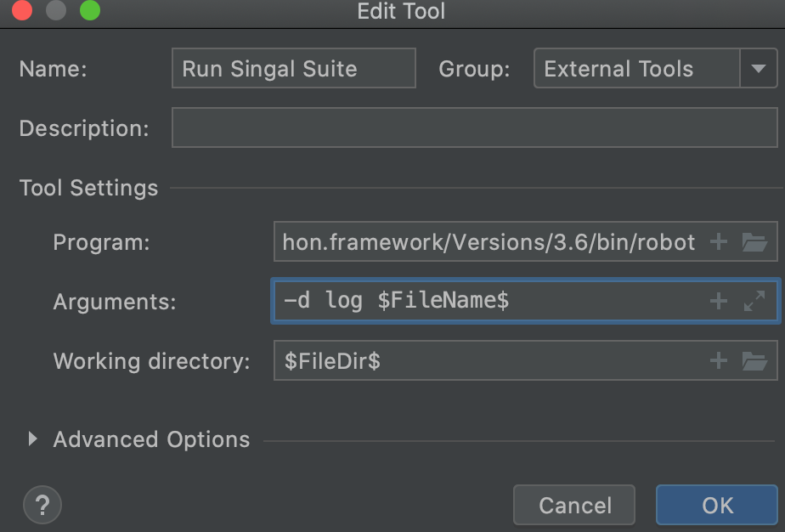Open the Group dropdown arrow
The width and height of the screenshot is (785, 532).
(758, 69)
